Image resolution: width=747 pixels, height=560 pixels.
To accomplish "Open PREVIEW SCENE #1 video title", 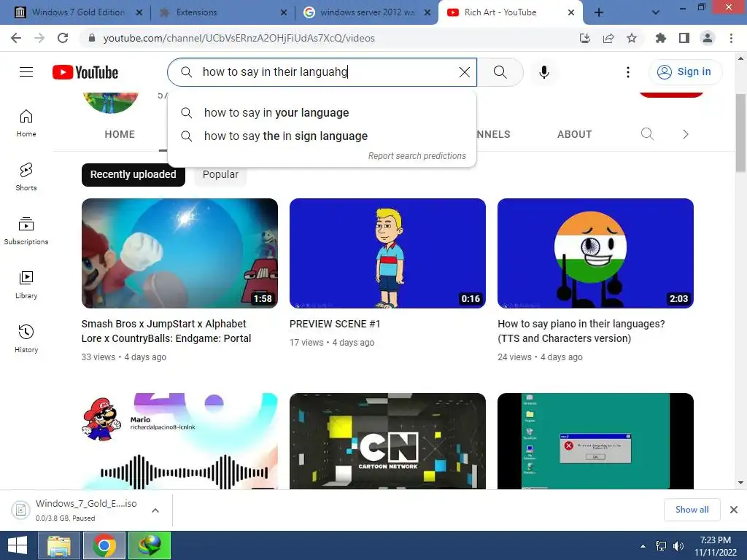I will tap(335, 324).
